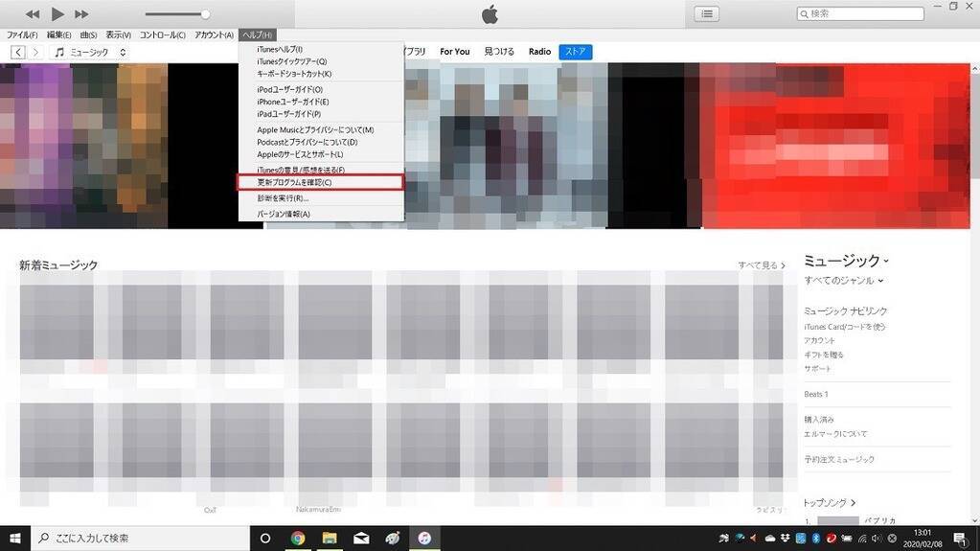Select バージョン情報(A) menu item
The width and height of the screenshot is (980, 551).
[x=321, y=214]
